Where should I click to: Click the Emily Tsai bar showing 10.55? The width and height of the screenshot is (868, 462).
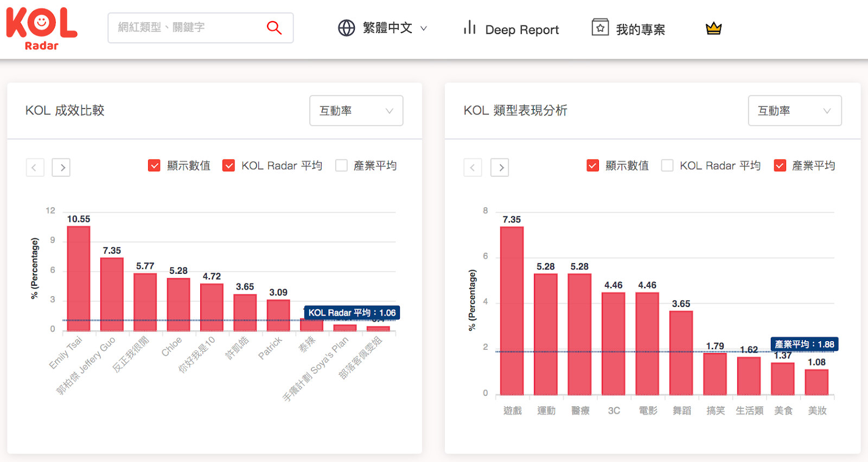[x=79, y=279]
